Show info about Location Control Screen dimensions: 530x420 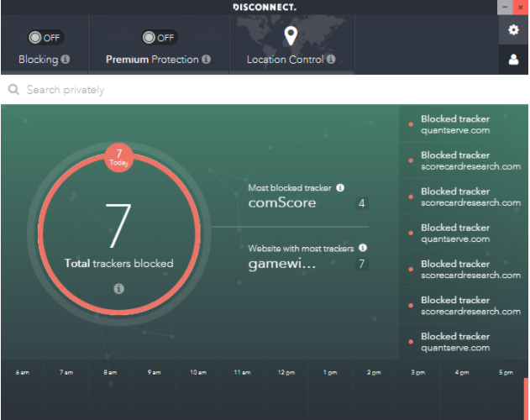331,60
